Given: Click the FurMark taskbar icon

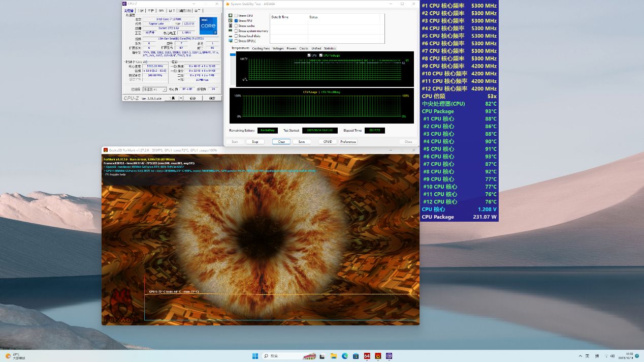Looking at the screenshot, I should (378, 356).
